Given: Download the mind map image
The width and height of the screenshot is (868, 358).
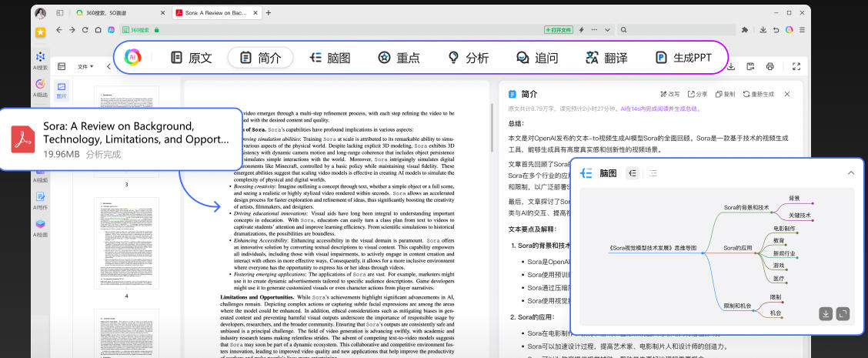Looking at the screenshot, I should (x=826, y=313).
